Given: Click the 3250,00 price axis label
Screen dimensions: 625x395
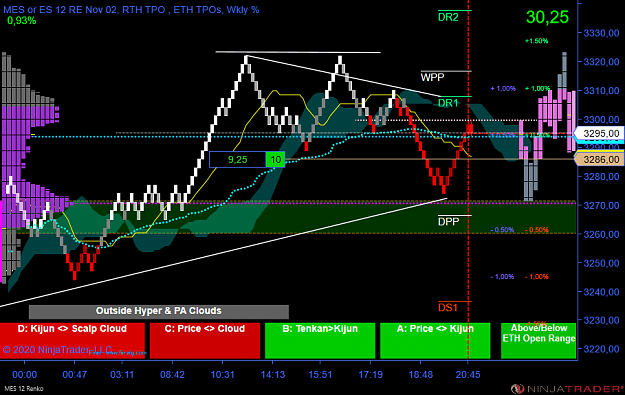Looking at the screenshot, I should click(x=601, y=263).
